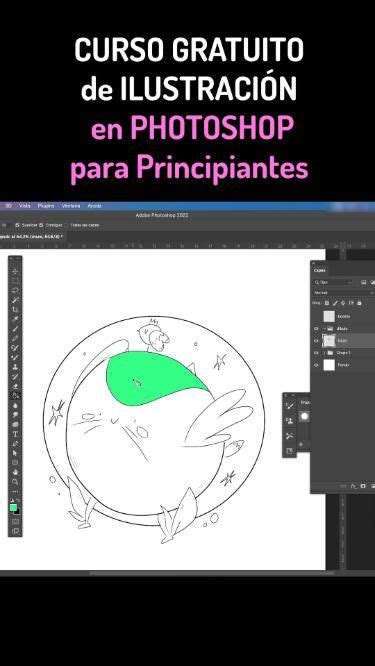Viewport: 375px width, 666px height.
Task: Toggle Quick Mask mode icon
Action: tap(16, 521)
